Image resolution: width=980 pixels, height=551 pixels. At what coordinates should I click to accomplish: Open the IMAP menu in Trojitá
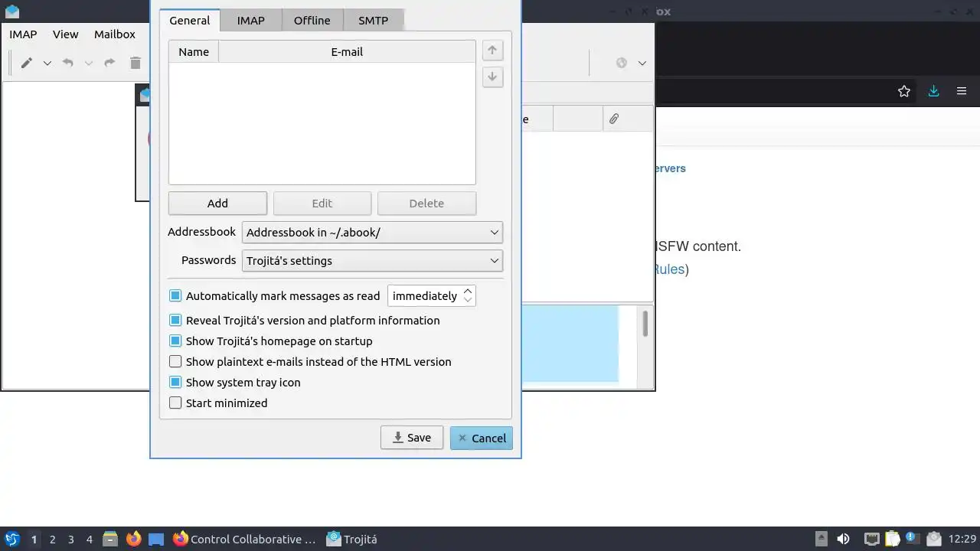pos(23,34)
